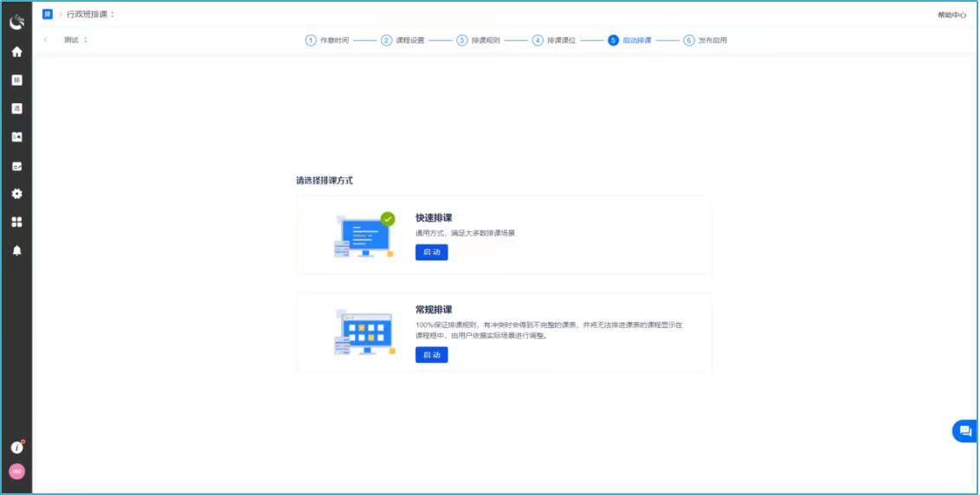The height and width of the screenshot is (495, 980).
Task: Click the pink user avatar at bottom left
Action: pyautogui.click(x=16, y=472)
